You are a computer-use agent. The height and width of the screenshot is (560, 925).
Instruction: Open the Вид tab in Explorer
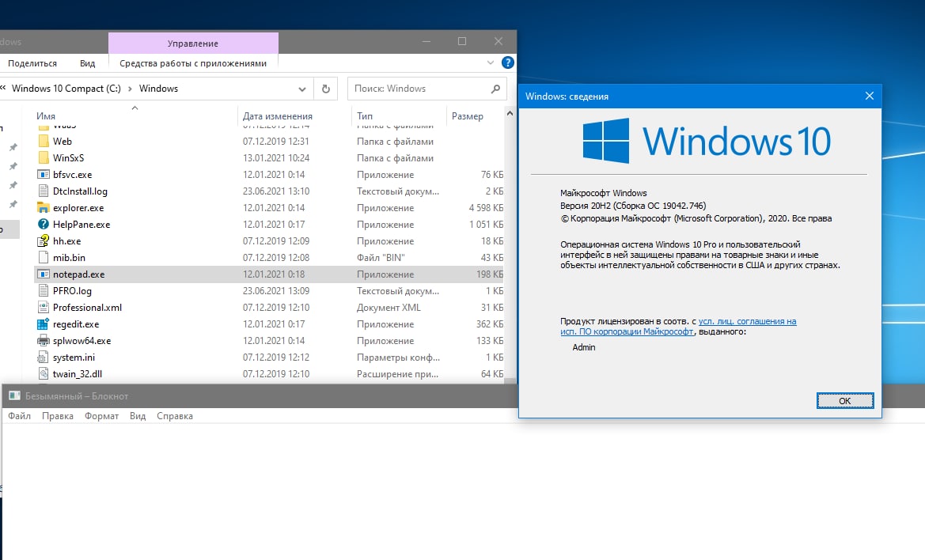tap(87, 63)
